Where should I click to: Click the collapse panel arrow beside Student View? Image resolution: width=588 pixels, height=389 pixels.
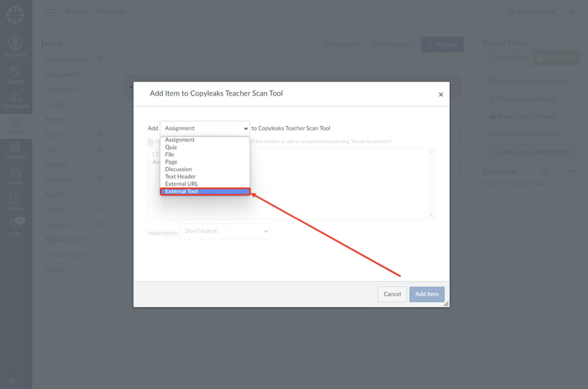573,12
